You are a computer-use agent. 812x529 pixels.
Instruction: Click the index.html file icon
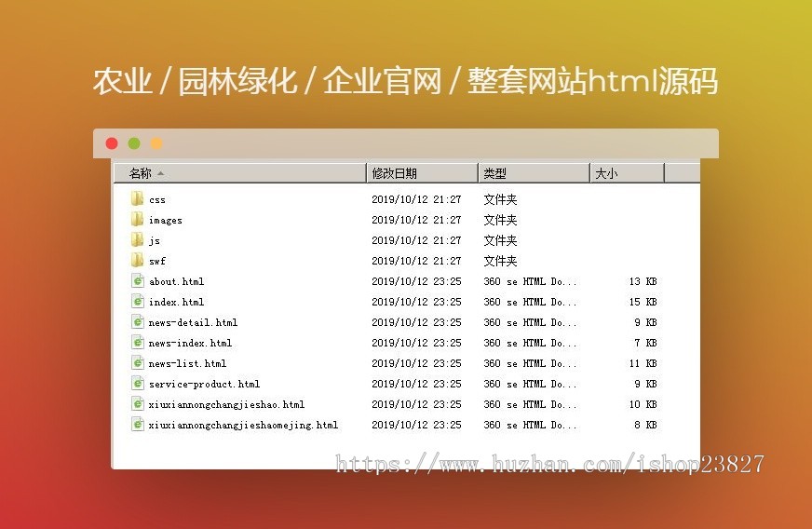pyautogui.click(x=138, y=301)
